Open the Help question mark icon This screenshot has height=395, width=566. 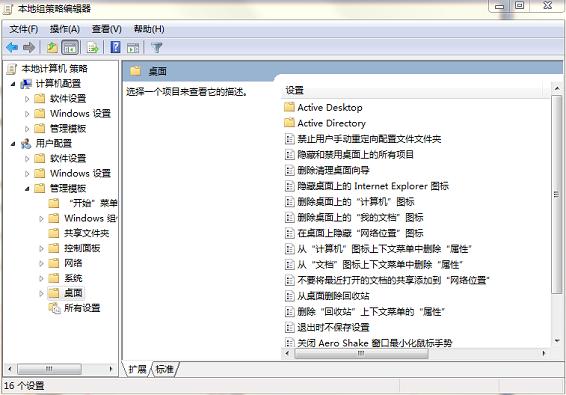pyautogui.click(x=116, y=47)
